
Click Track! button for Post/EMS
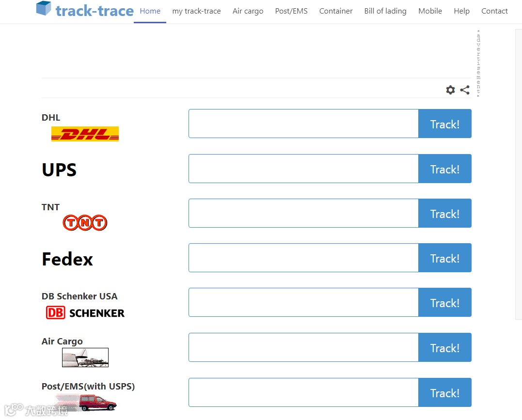coord(445,392)
